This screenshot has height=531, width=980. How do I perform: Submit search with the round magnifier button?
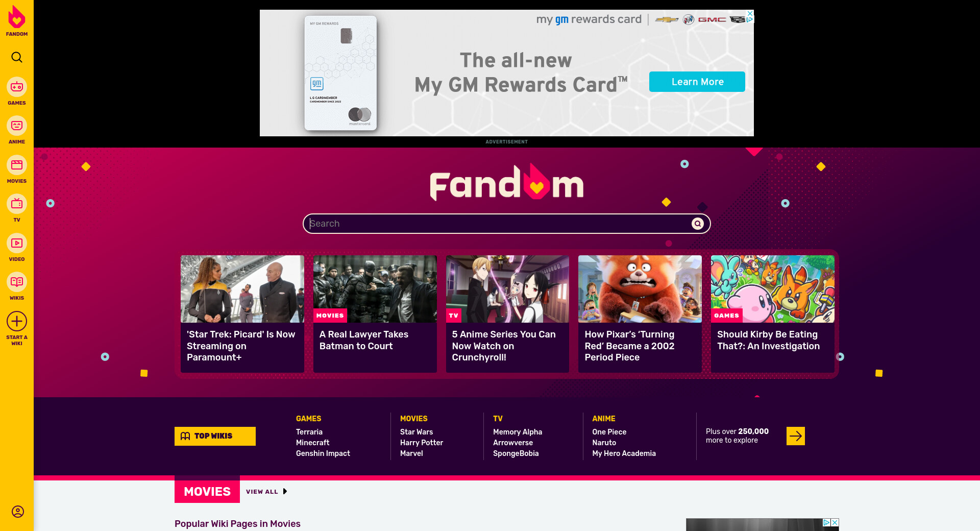click(698, 224)
